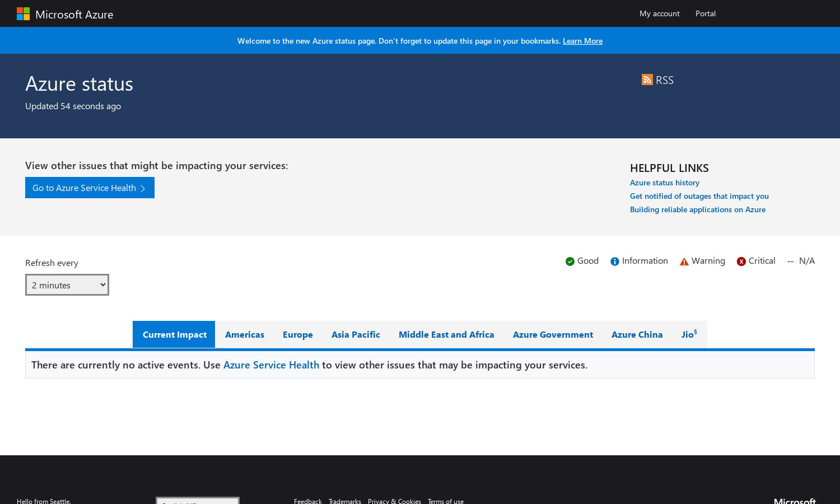Switch to Azure Government tab
The image size is (840, 504).
[x=553, y=335]
